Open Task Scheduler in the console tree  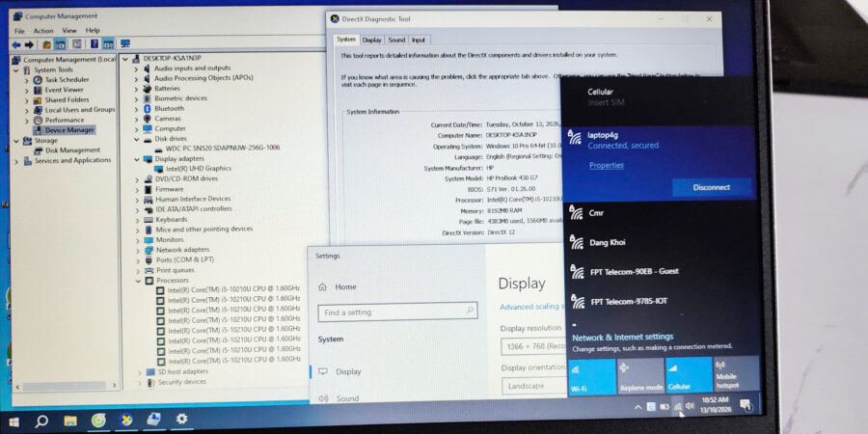tap(67, 80)
